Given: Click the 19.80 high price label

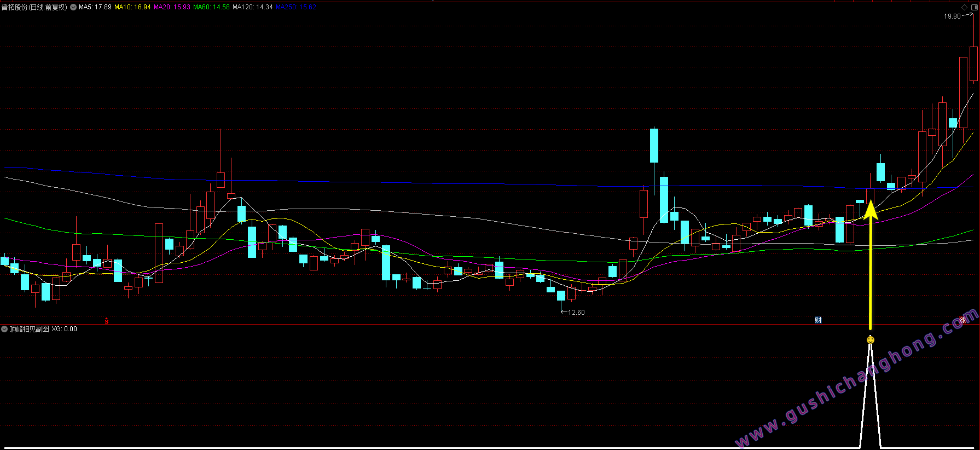Looking at the screenshot, I should pyautogui.click(x=952, y=16).
